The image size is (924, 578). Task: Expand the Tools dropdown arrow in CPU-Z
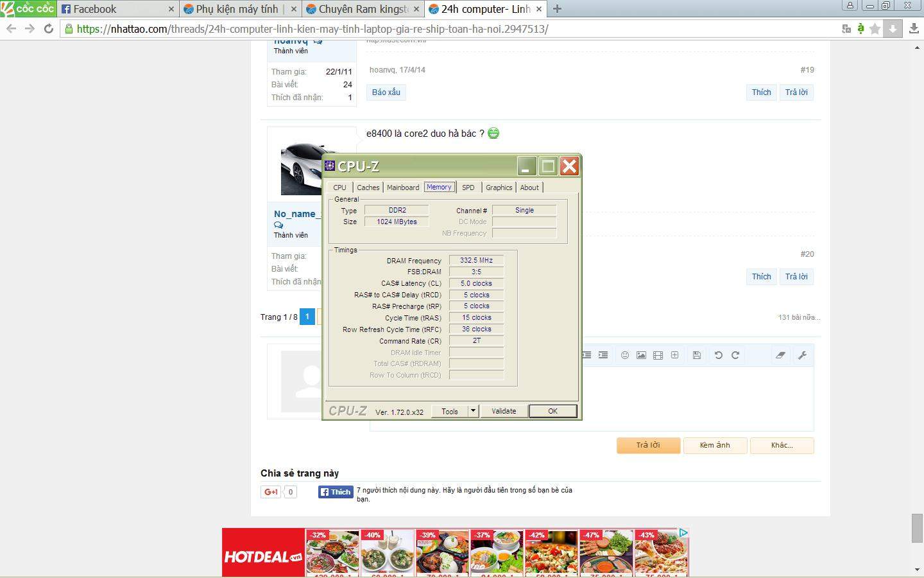[x=474, y=411]
